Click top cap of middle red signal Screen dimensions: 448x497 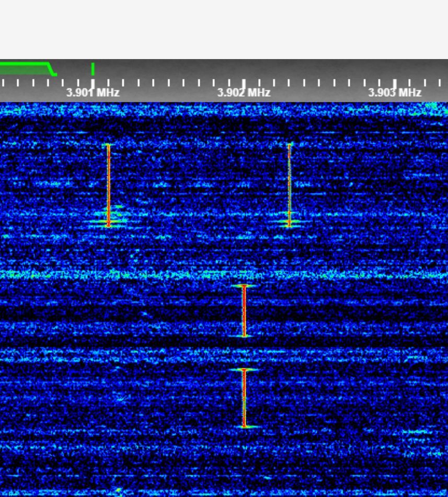coord(244,286)
